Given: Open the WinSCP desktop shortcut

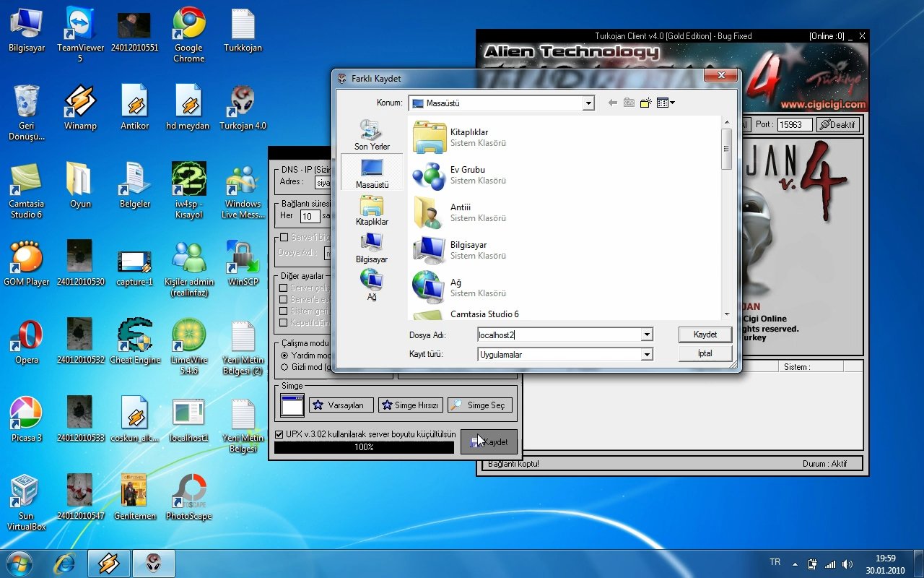Looking at the screenshot, I should tap(243, 264).
